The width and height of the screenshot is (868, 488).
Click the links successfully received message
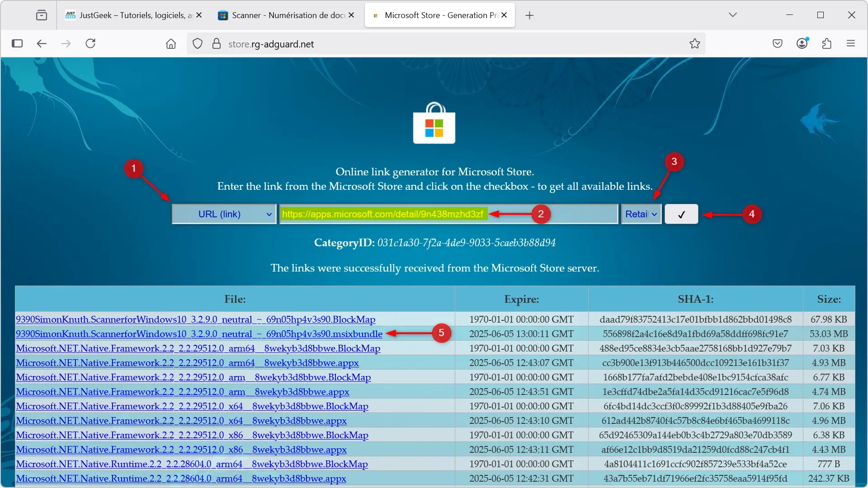435,268
